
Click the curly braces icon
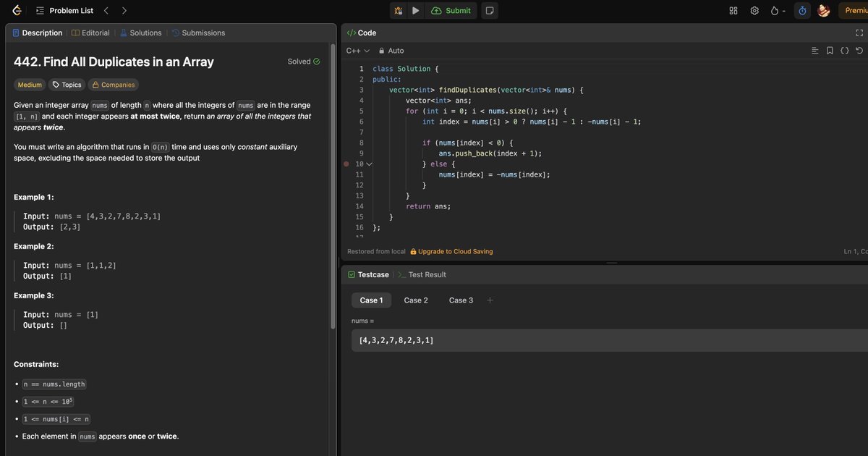pyautogui.click(x=844, y=51)
